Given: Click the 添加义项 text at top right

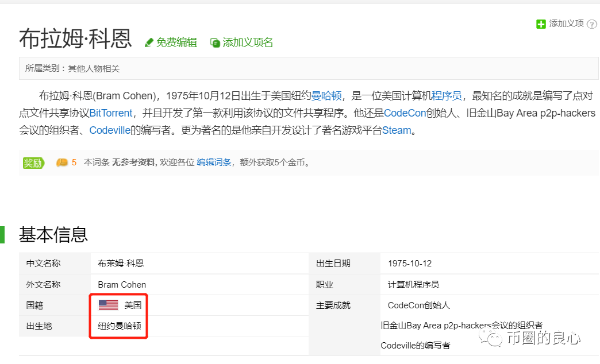Looking at the screenshot, I should [566, 24].
